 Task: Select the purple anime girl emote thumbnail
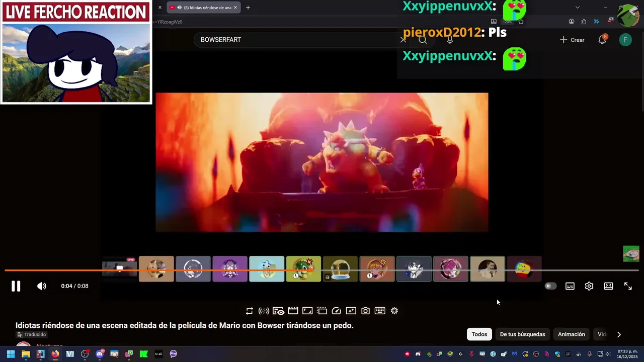(x=230, y=268)
